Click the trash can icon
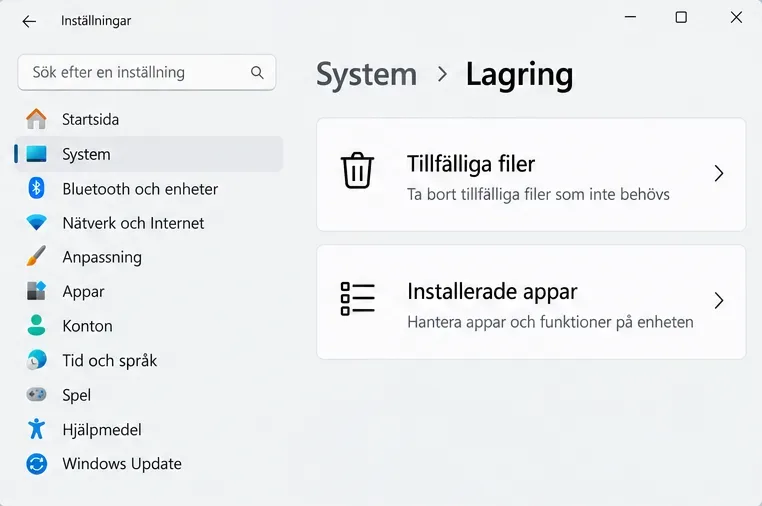 (358, 171)
